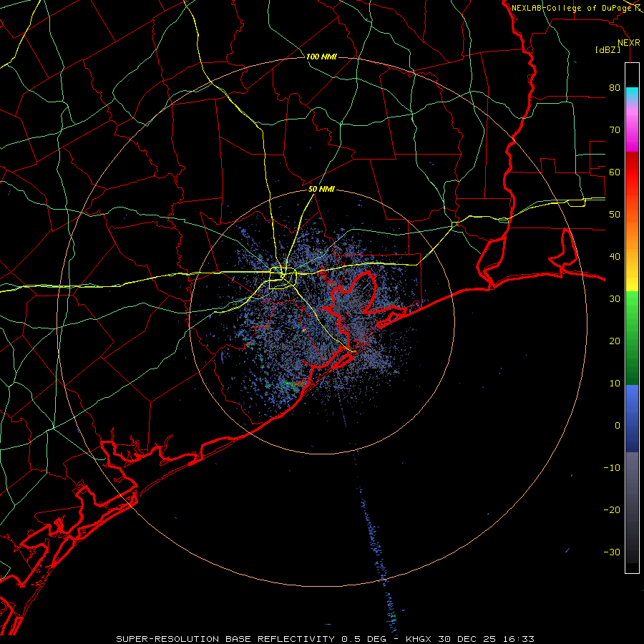Click the green band of the color bar

pyautogui.click(x=632, y=338)
